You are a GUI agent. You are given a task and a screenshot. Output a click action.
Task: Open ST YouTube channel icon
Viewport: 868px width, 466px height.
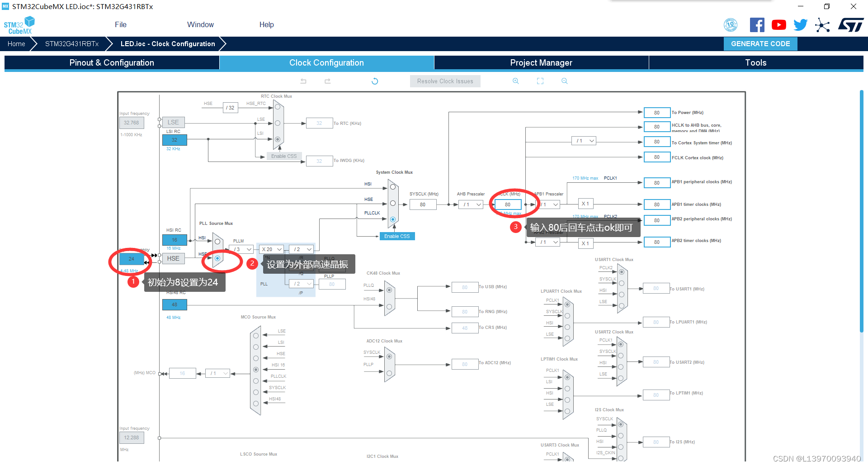tap(778, 25)
